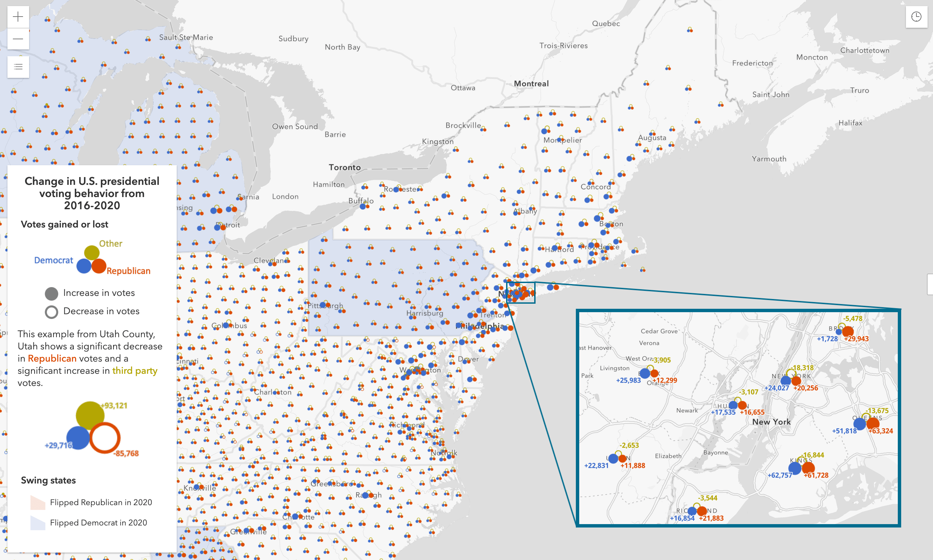The image size is (933, 560).
Task: Click the Sault Ste Marie label
Action: (186, 37)
